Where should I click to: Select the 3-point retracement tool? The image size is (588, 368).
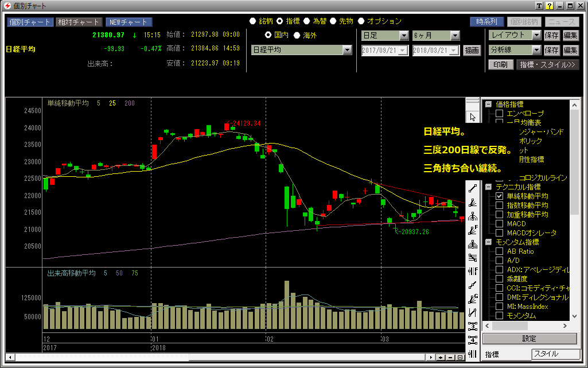[x=473, y=326]
